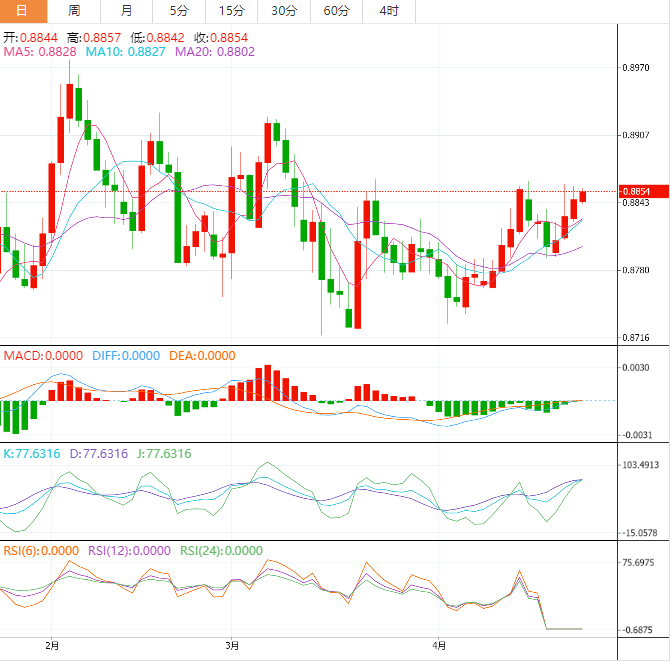
Task: Click the MA10 indicator label
Action: [126, 51]
